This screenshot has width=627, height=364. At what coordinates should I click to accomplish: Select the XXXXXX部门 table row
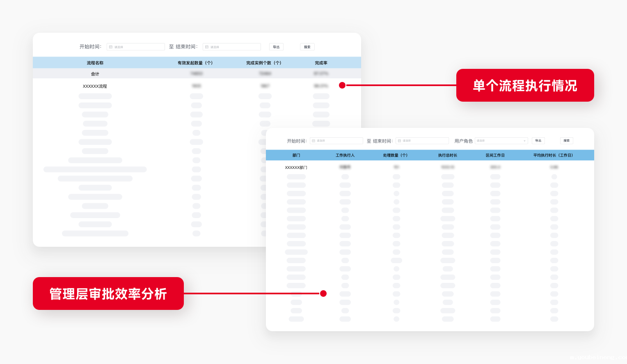pyautogui.click(x=296, y=168)
